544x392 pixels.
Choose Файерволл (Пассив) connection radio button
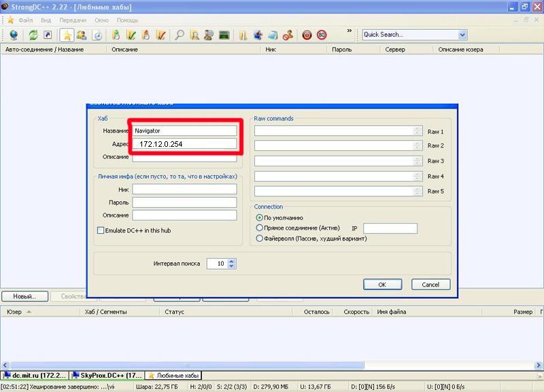pyautogui.click(x=259, y=238)
